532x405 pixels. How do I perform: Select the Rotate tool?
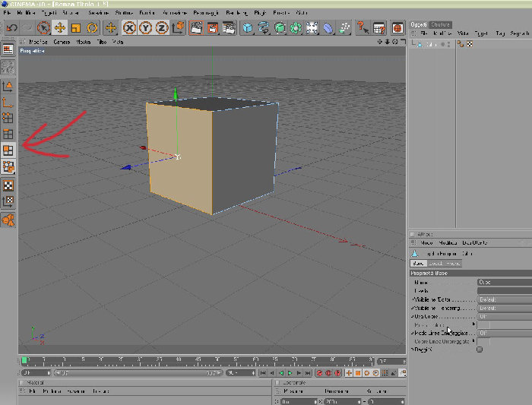pos(92,28)
